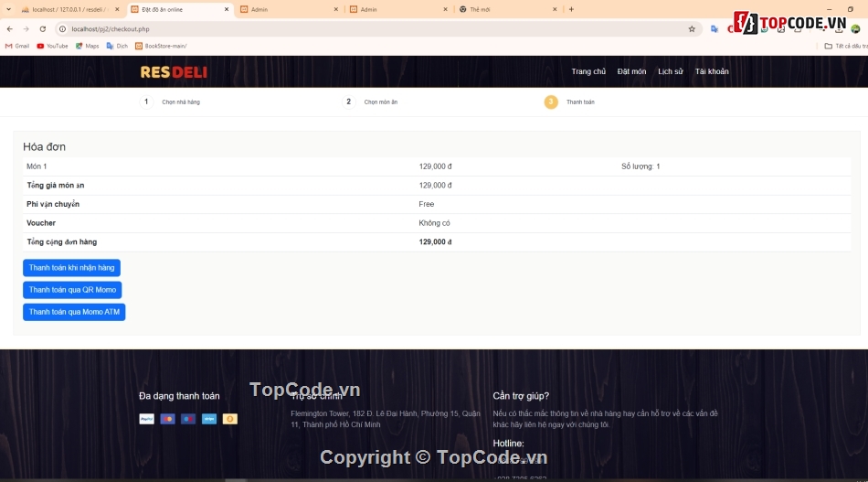Click the Voucher value Không có
This screenshot has height=482, width=868.
click(435, 223)
